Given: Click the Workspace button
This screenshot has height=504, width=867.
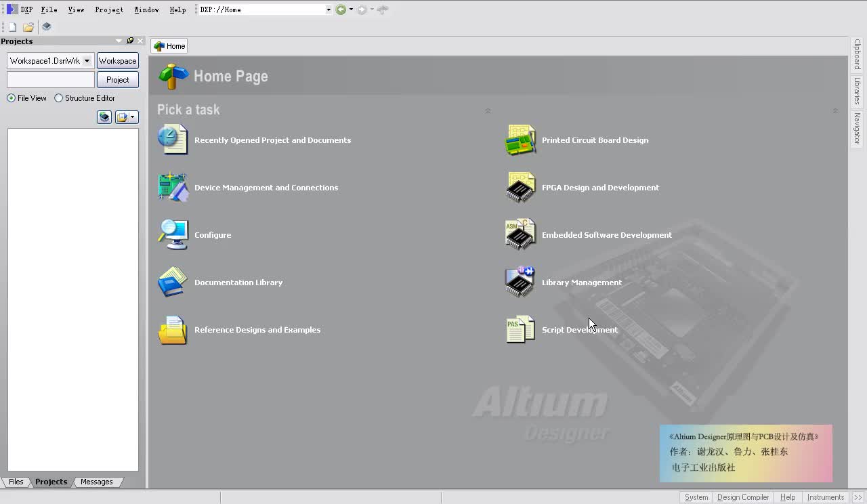Looking at the screenshot, I should (118, 61).
